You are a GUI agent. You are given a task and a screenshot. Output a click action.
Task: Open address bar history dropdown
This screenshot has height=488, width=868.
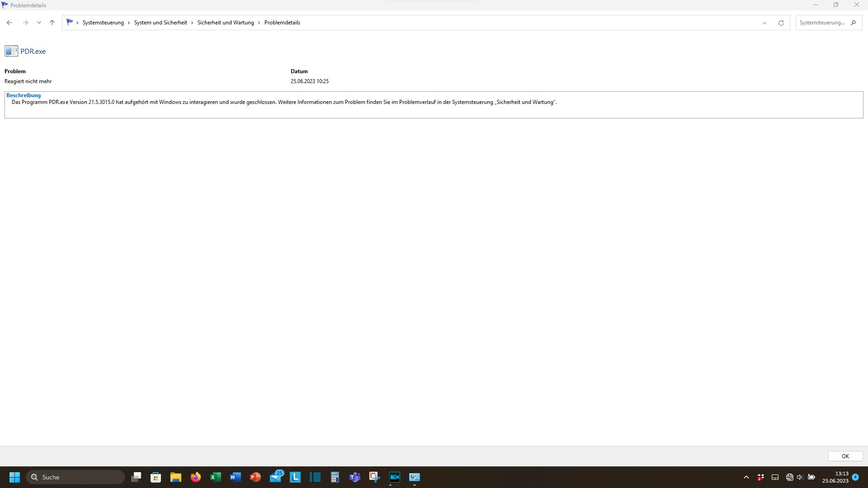coord(764,23)
